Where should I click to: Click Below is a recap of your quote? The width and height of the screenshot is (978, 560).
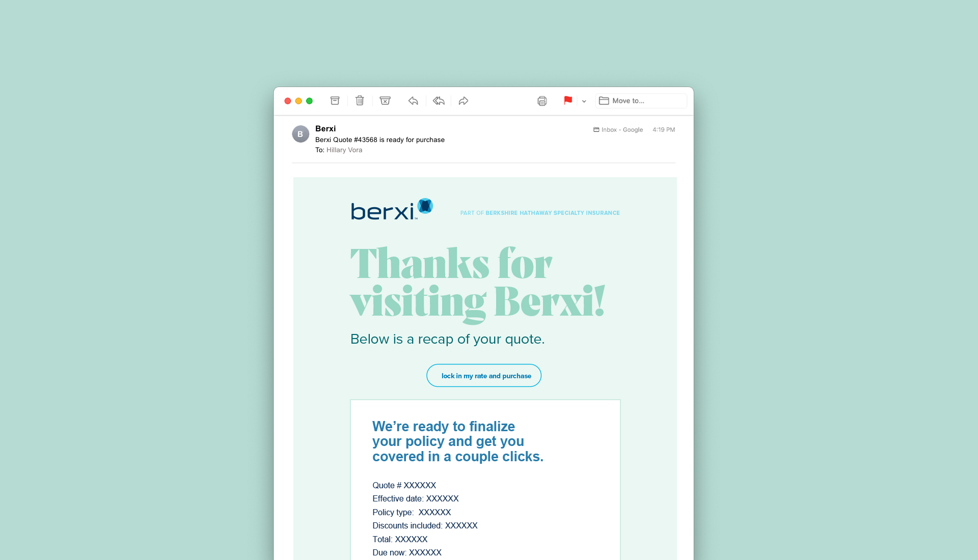click(x=447, y=339)
